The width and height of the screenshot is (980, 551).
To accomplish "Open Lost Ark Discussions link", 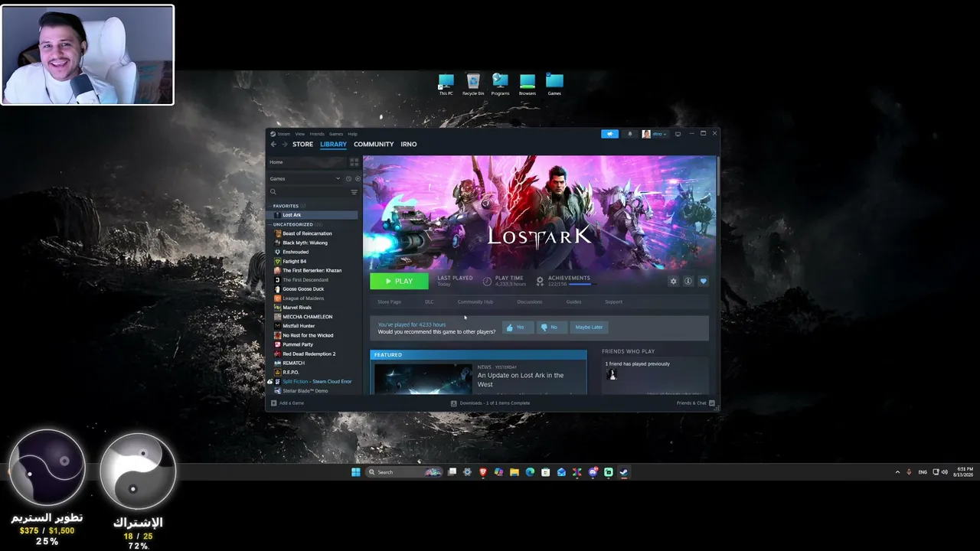I will click(530, 302).
